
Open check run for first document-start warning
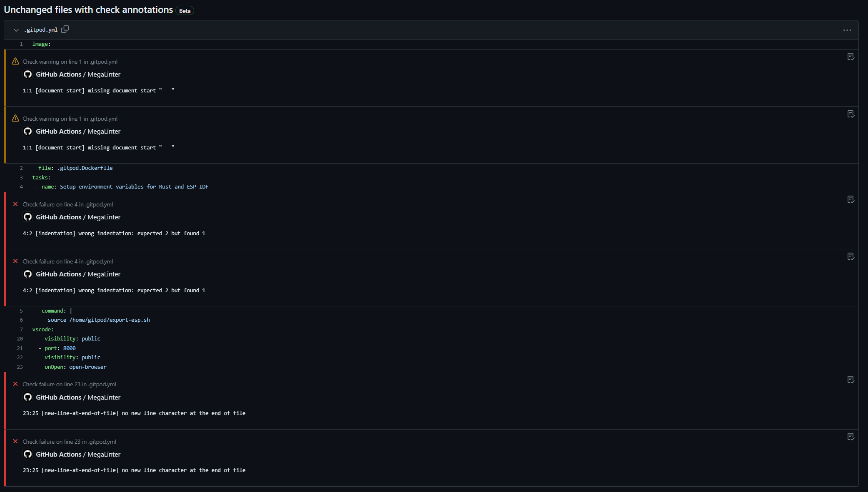pos(851,57)
